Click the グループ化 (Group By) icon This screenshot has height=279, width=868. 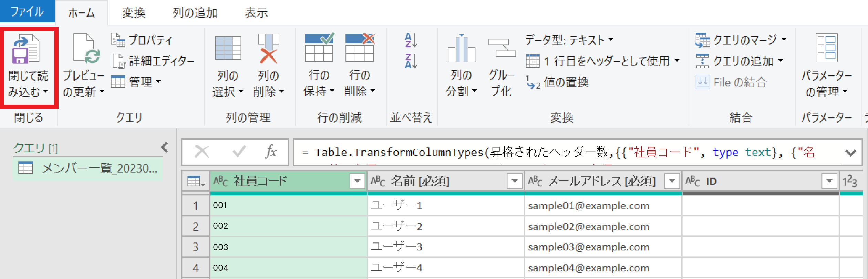coord(502,49)
